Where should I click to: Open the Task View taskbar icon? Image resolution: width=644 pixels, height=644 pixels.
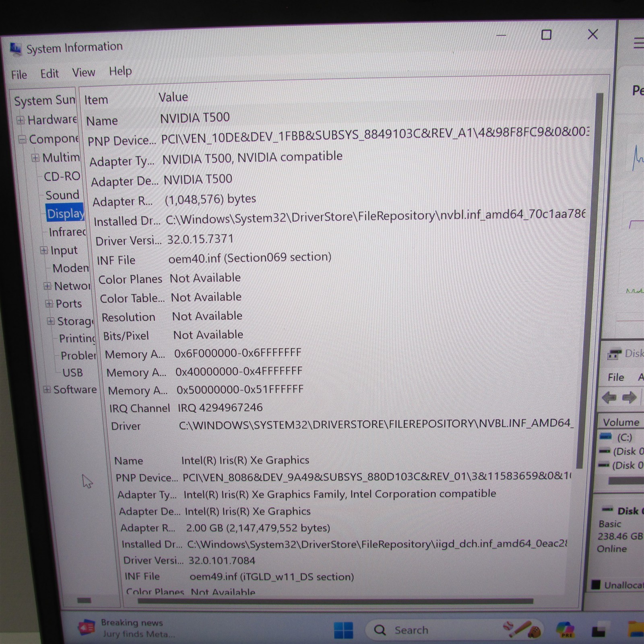[x=598, y=631]
